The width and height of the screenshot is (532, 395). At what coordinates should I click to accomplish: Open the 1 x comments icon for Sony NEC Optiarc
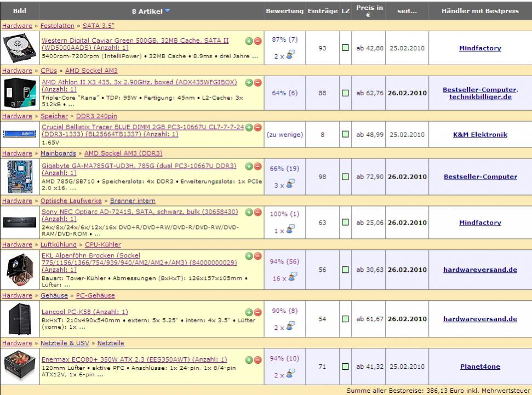pos(290,230)
